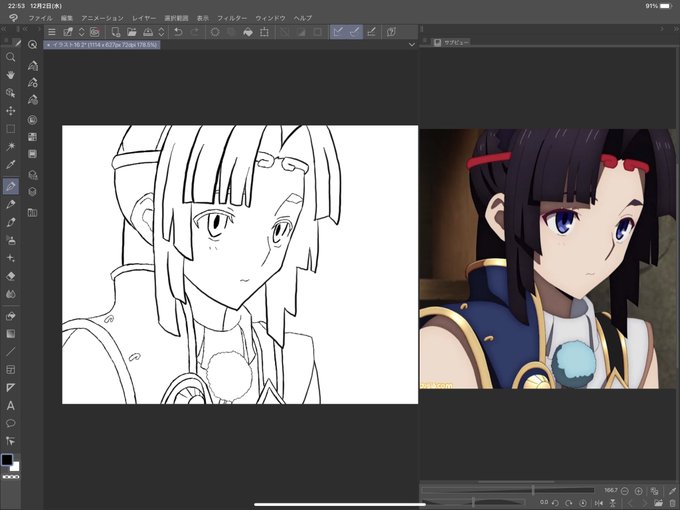Select the rectangular Selection area tool
The height and width of the screenshot is (510, 680).
[x=11, y=129]
